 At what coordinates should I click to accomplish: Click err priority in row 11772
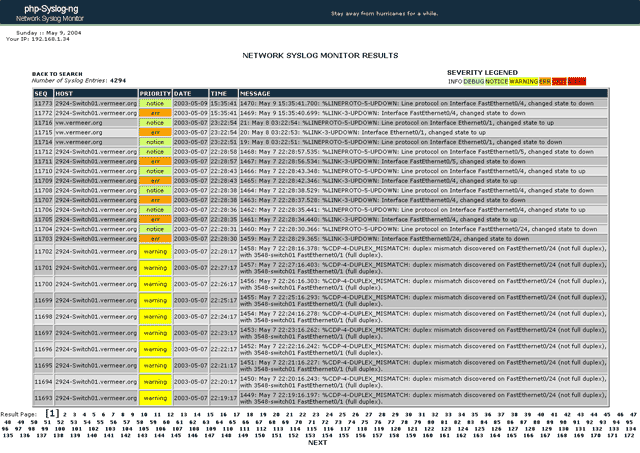[x=155, y=113]
